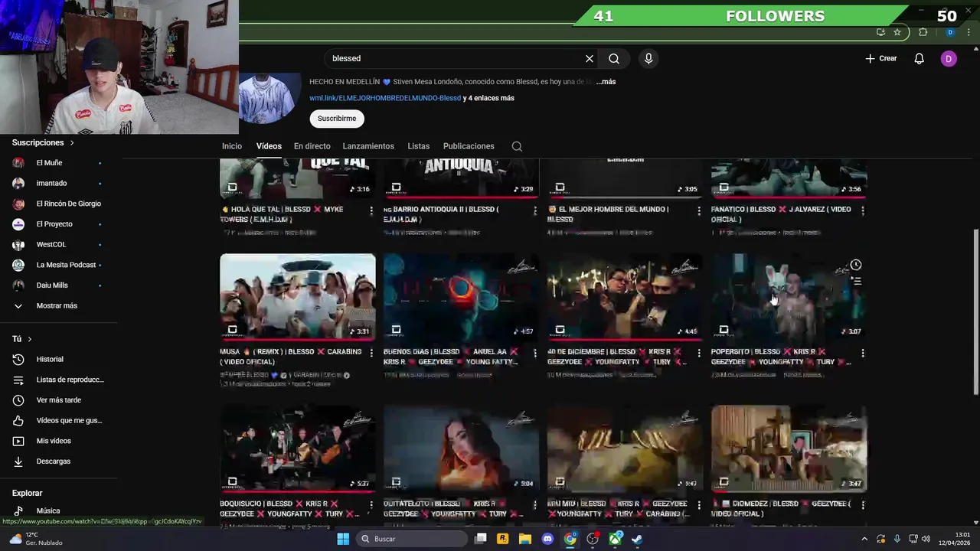
Task: Click the Suscribirme button
Action: point(337,119)
